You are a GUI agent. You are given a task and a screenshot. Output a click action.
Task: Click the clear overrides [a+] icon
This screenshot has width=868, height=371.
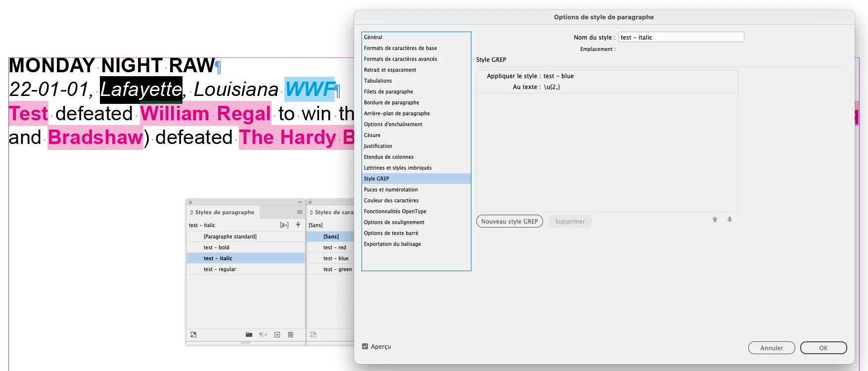[x=284, y=225]
